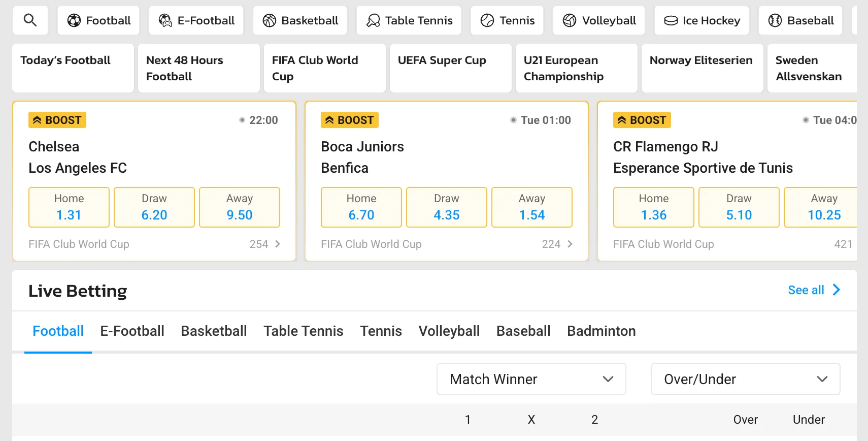Switch to E-Football live betting tab
The image size is (868, 441).
(132, 331)
